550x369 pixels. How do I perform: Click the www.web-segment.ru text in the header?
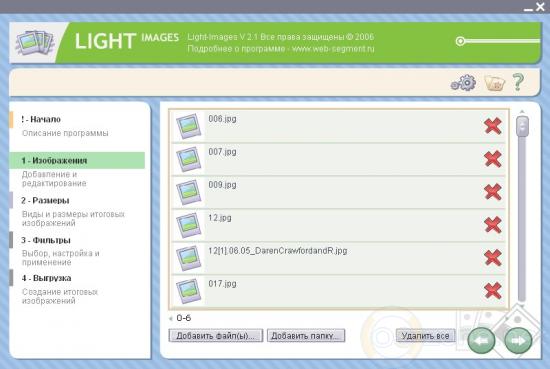pos(333,49)
